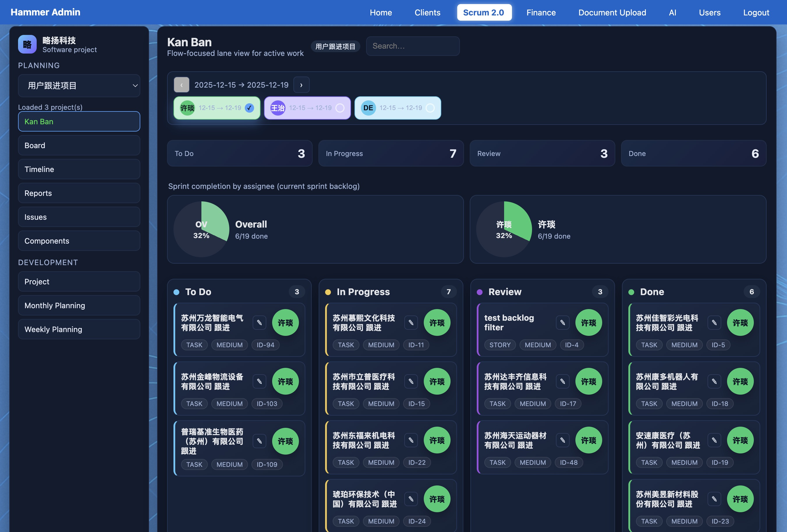Viewport: 787px width, 532px height.
Task: Edit 苏州慕熙文化科技 card ID-11
Action: click(x=411, y=322)
